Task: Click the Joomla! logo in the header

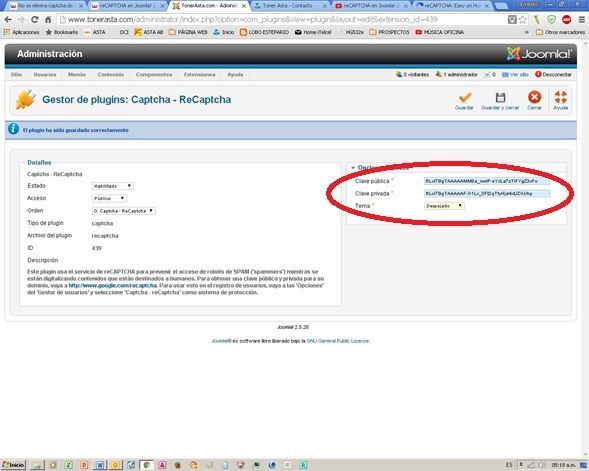Action: [x=539, y=54]
